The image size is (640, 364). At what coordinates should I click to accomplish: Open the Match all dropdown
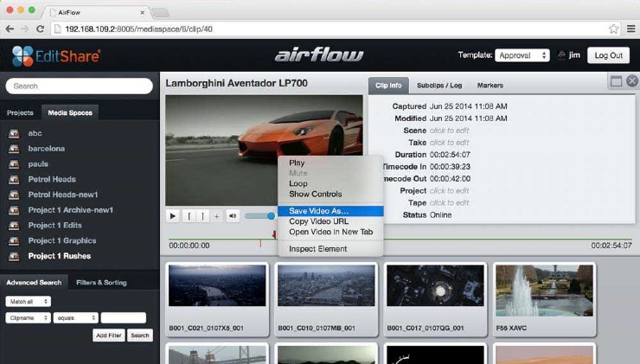click(x=28, y=301)
